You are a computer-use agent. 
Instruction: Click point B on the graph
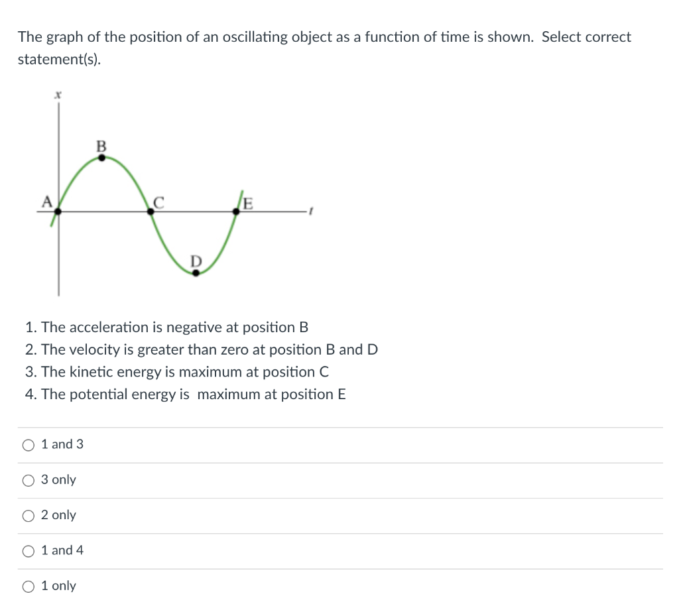(x=100, y=157)
